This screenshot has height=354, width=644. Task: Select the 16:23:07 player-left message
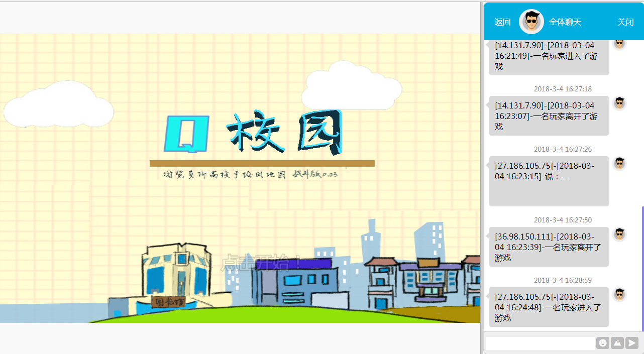pos(549,116)
